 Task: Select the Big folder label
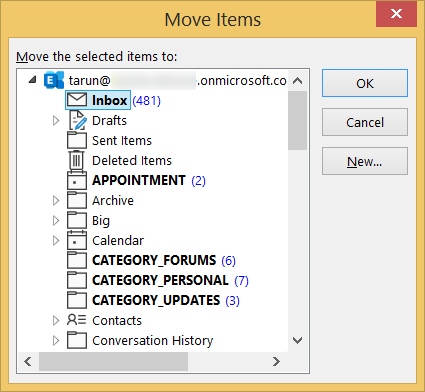click(x=101, y=221)
